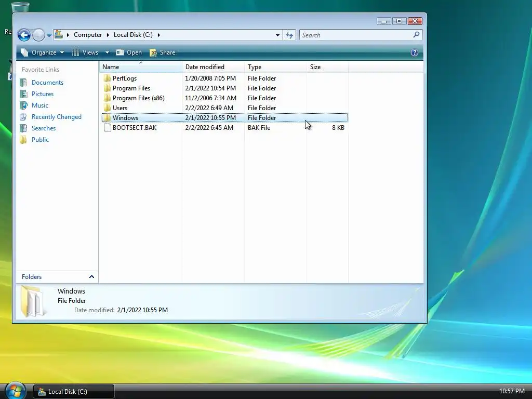Screen dimensions: 532x399
Task: Sort by the Name column header
Action: [x=141, y=67]
